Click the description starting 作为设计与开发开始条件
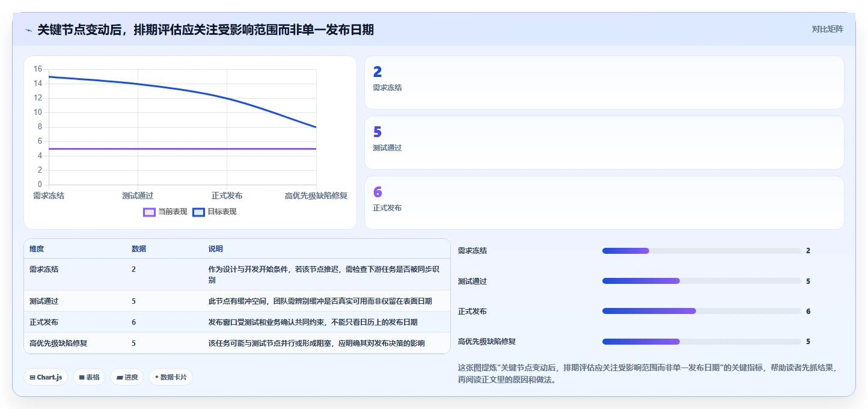868x409 pixels. (325, 275)
